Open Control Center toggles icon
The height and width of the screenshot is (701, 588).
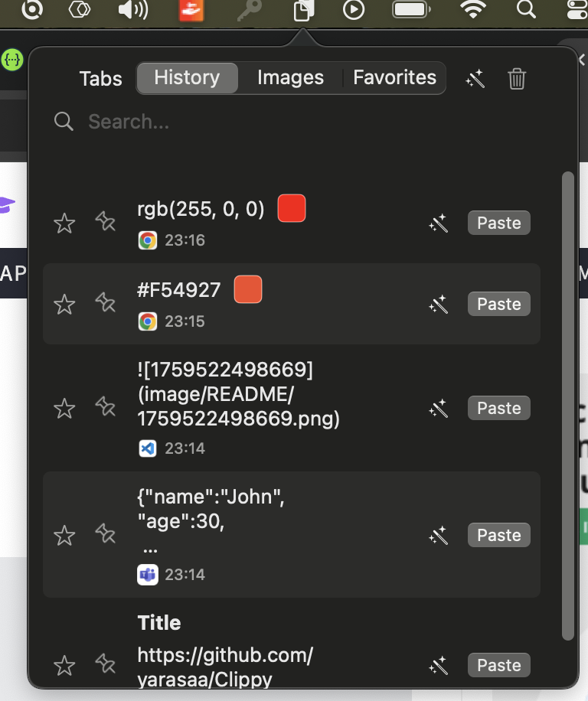click(577, 9)
